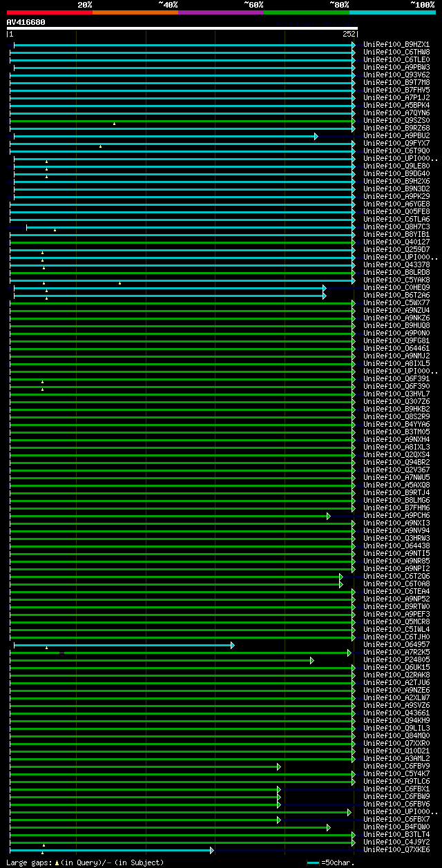Screen dimensions: 442x868
Task: Click the purple ~60% identity legend segment
Action: pos(221,12)
